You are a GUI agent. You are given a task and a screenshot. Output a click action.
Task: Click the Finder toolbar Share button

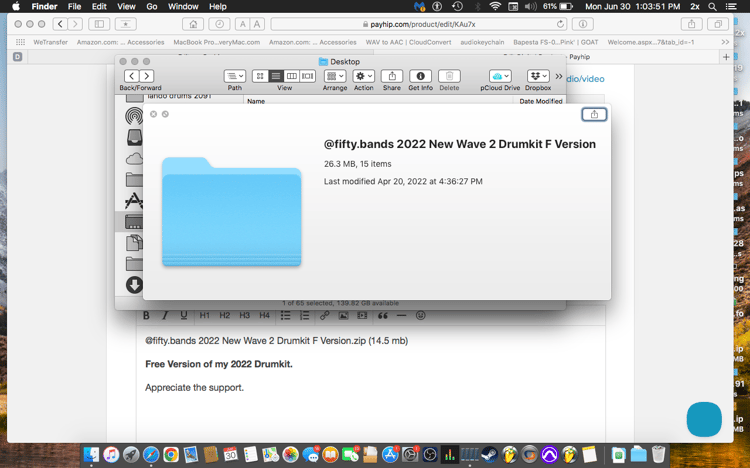392,76
